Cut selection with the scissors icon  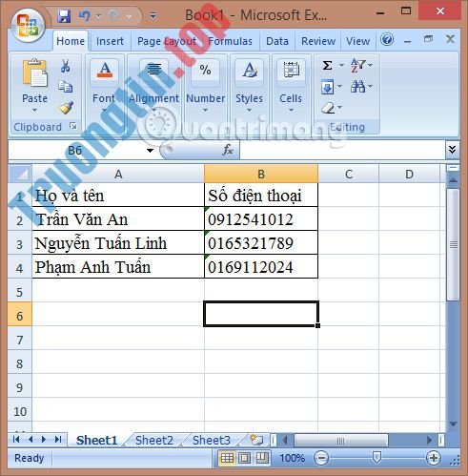coord(65,66)
